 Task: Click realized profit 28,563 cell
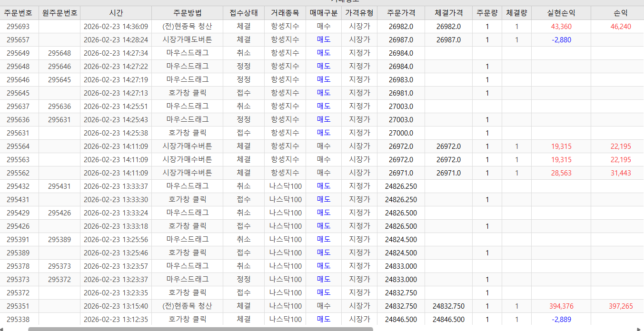tap(561, 173)
